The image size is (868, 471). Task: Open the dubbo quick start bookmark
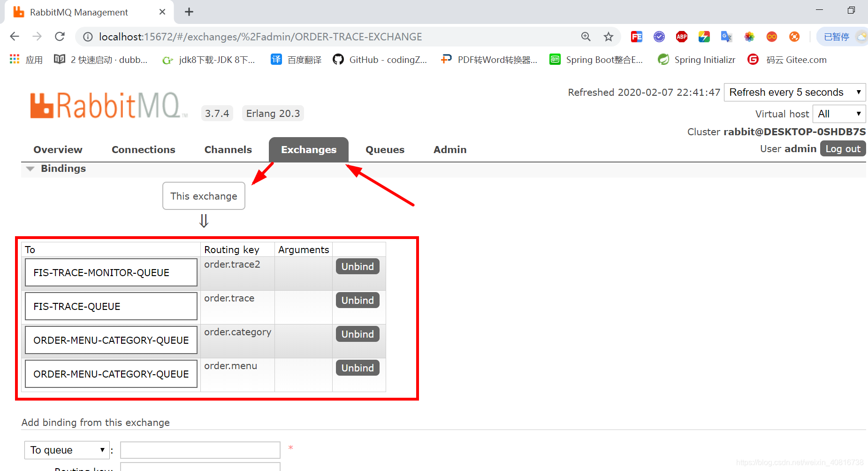pyautogui.click(x=101, y=60)
